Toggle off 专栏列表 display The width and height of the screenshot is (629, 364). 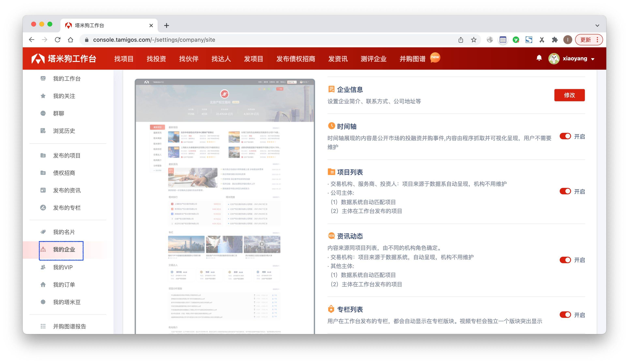pyautogui.click(x=565, y=315)
